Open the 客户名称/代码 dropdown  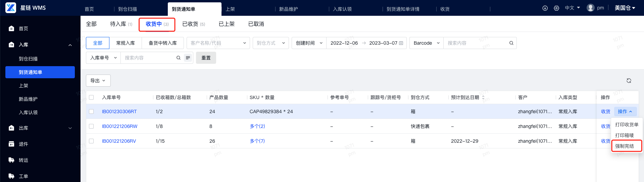click(x=218, y=43)
